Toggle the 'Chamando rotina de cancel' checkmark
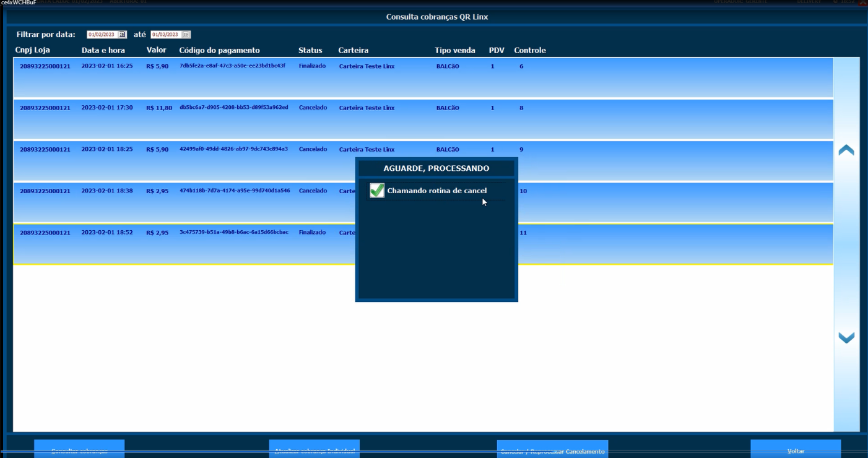This screenshot has height=458, width=868. click(x=377, y=191)
